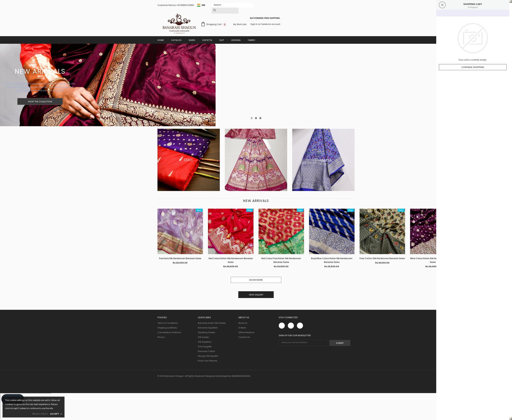Viewport: 512px width, 420px height.
Task: Click the empty cart illustration icon
Action: [x=472, y=38]
